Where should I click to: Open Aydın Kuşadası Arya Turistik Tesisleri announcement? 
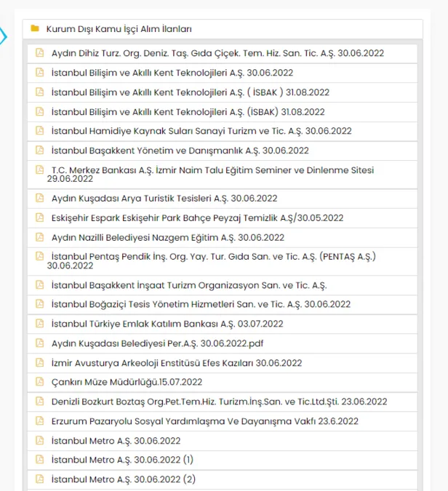point(164,198)
